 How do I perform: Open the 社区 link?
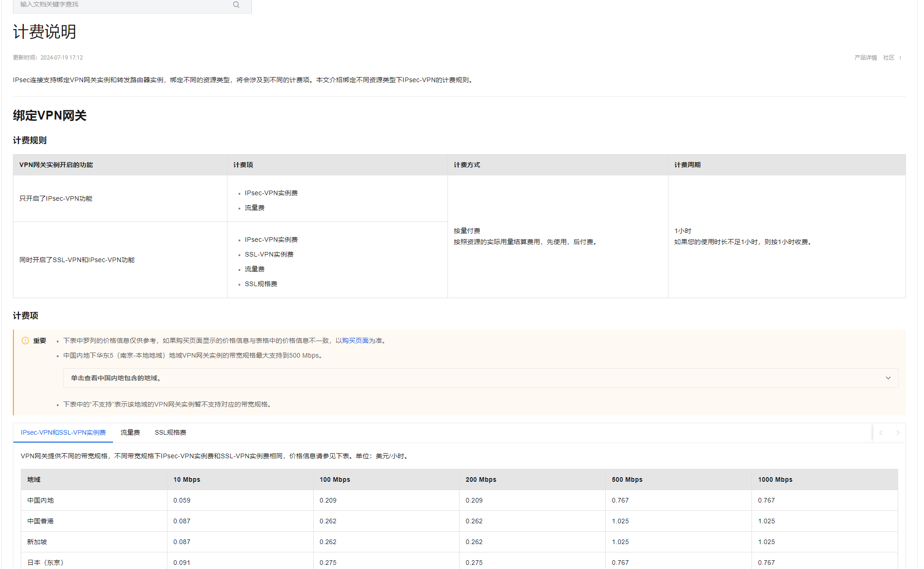pyautogui.click(x=888, y=58)
